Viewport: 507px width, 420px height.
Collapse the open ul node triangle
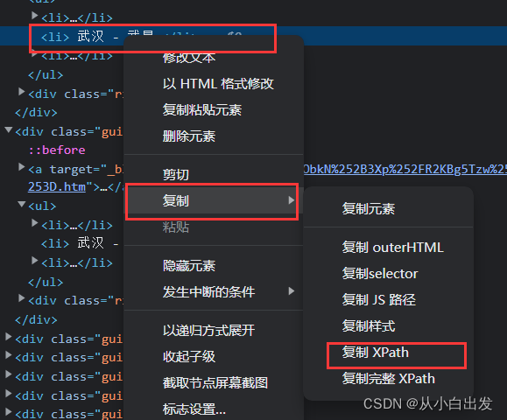tap(22, 204)
